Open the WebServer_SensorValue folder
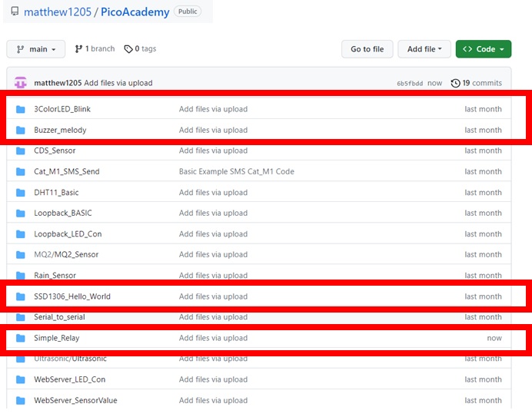Image resolution: width=532 pixels, height=417 pixels. coord(75,401)
